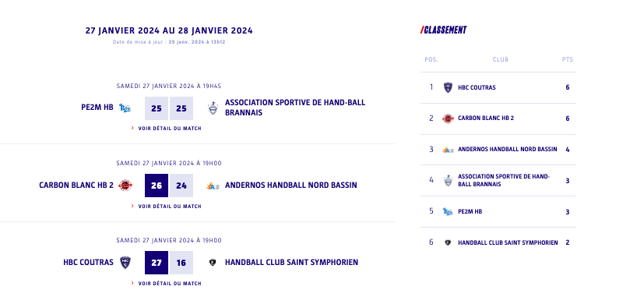Click the HBC Coutras logo in the classement table

click(x=448, y=87)
